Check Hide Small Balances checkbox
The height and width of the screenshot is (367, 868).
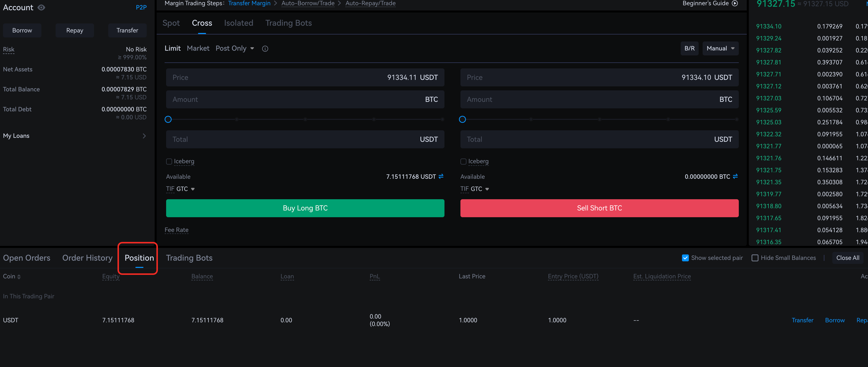[755, 258]
